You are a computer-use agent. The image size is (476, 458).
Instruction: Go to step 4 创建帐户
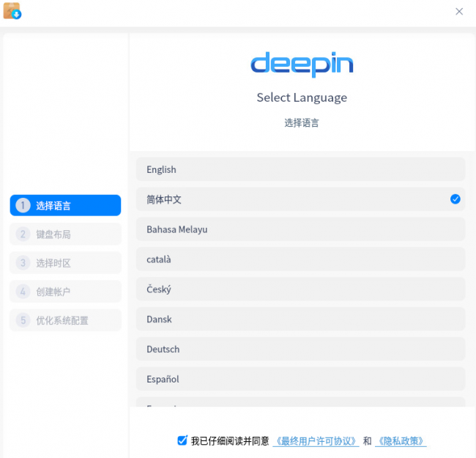[65, 292]
